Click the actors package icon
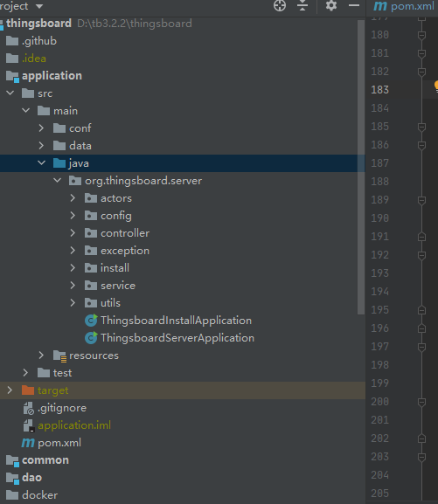Viewport: 438px width, 504px height. tap(91, 198)
